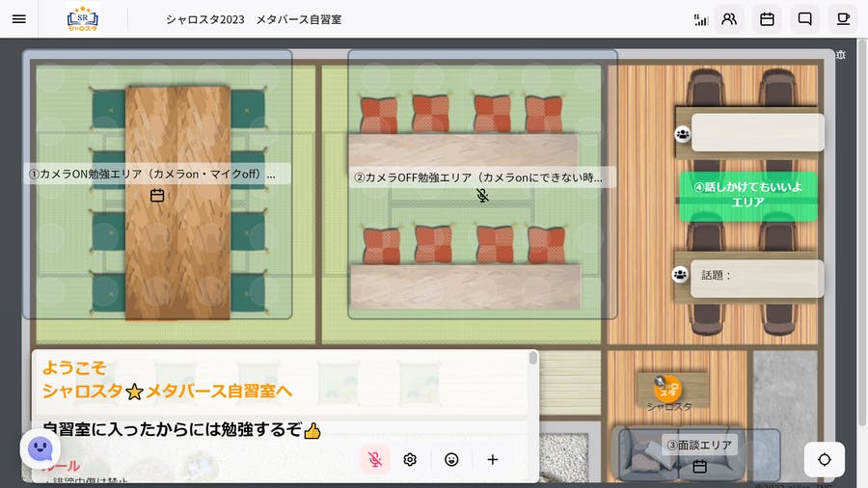Viewport: 868px width, 488px height.
Task: Click the シャロスタ logo in header
Action: (x=82, y=19)
